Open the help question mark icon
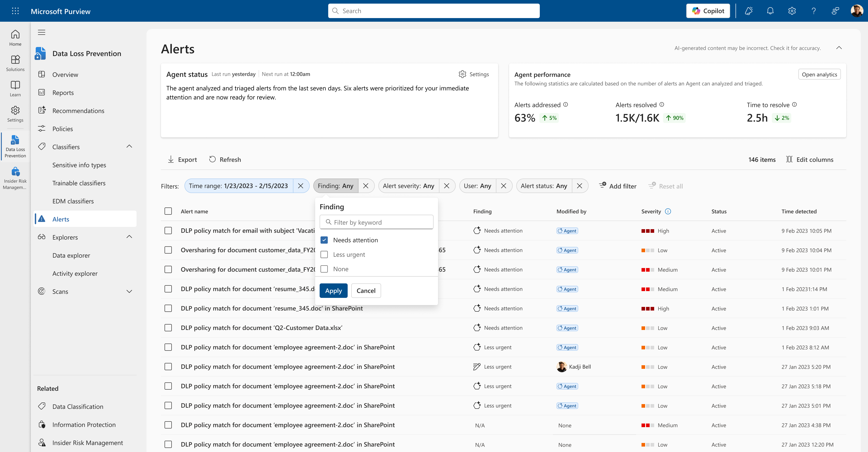 814,11
